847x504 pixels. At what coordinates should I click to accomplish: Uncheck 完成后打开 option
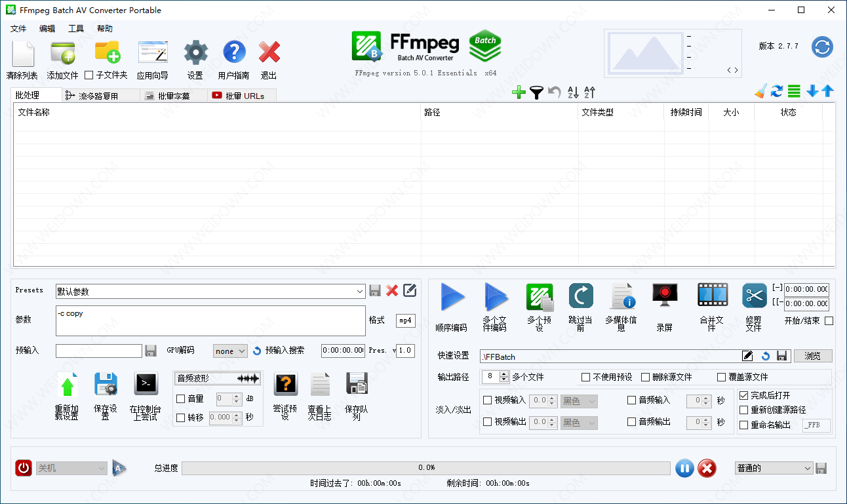[743, 396]
